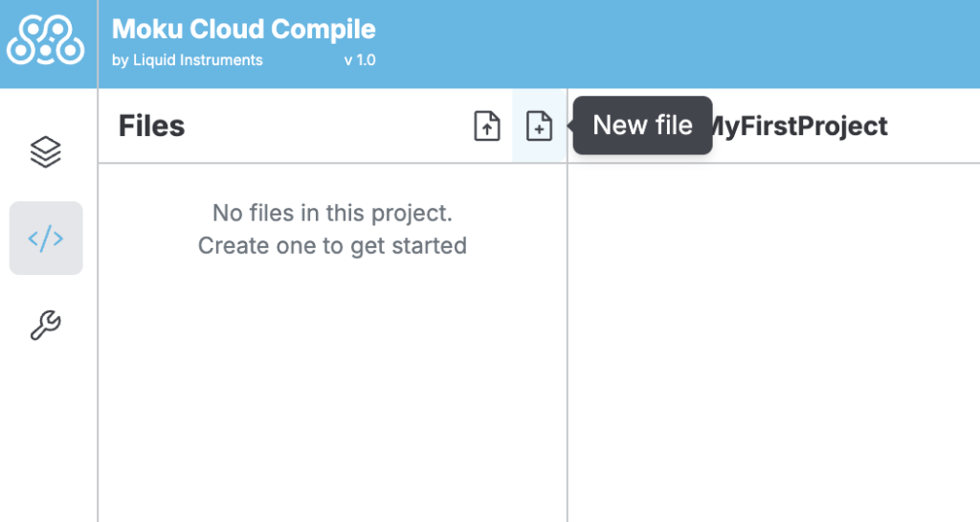Open the wrench build tools icon

pos(46,325)
